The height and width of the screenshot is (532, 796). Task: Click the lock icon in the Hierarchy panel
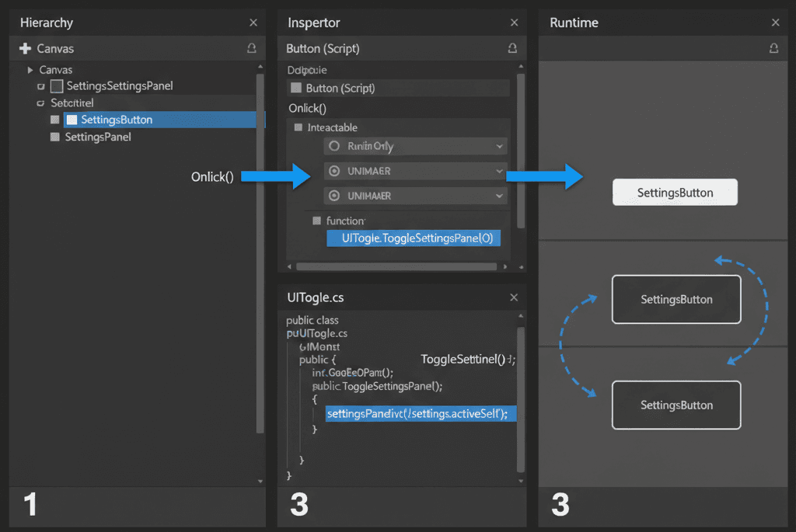click(x=253, y=48)
